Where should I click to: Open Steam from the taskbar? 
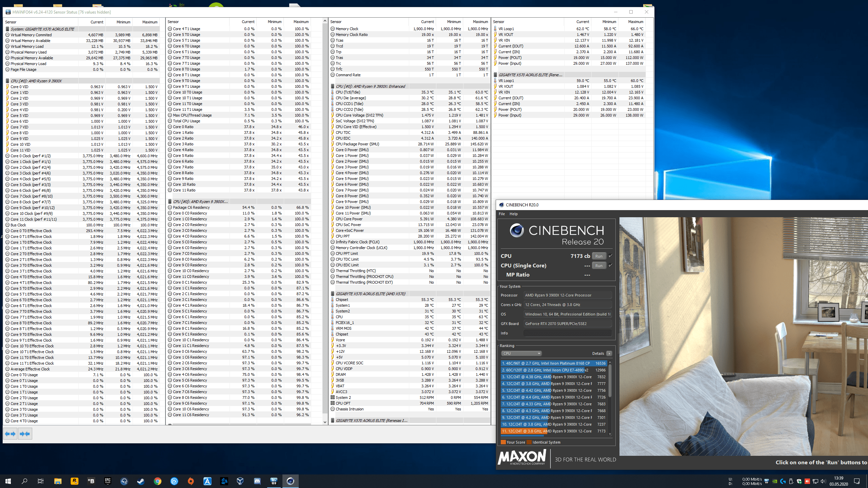click(140, 481)
